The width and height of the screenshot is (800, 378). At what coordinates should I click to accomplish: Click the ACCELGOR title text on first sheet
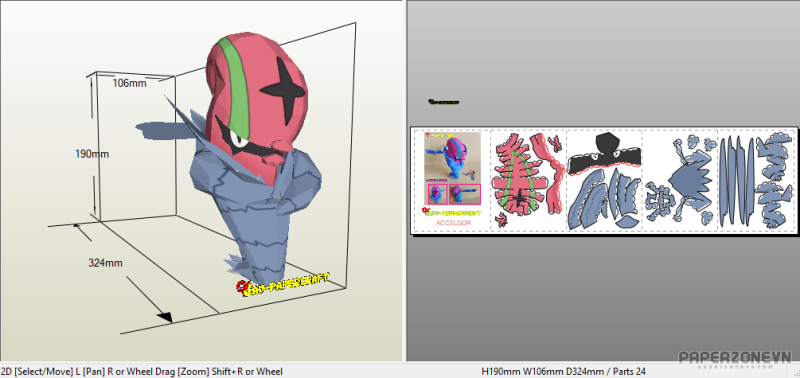[454, 223]
